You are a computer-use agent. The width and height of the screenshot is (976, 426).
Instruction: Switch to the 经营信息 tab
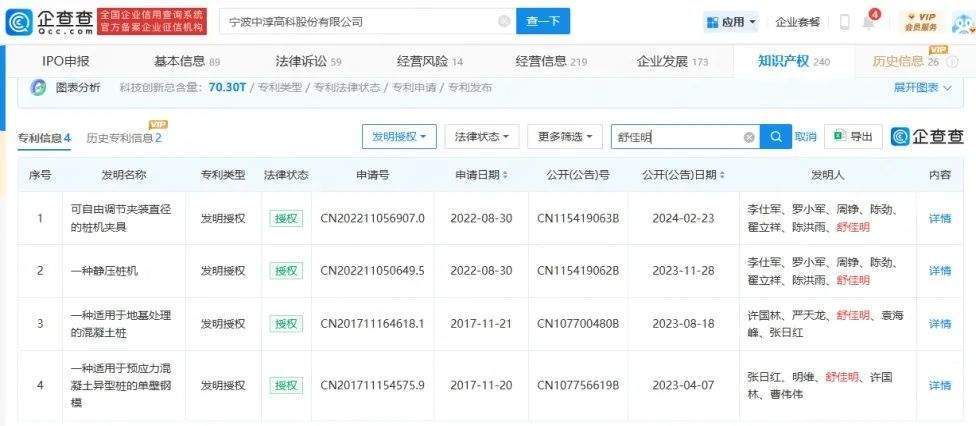click(x=551, y=61)
